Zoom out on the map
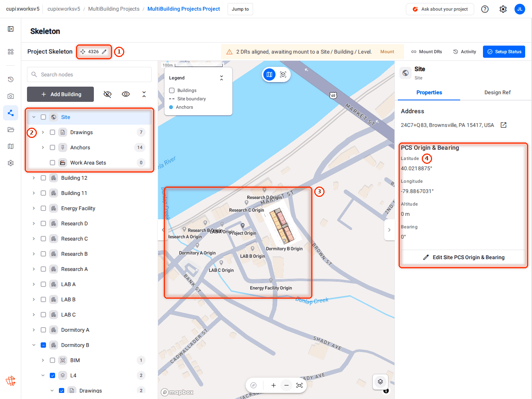 click(x=287, y=385)
